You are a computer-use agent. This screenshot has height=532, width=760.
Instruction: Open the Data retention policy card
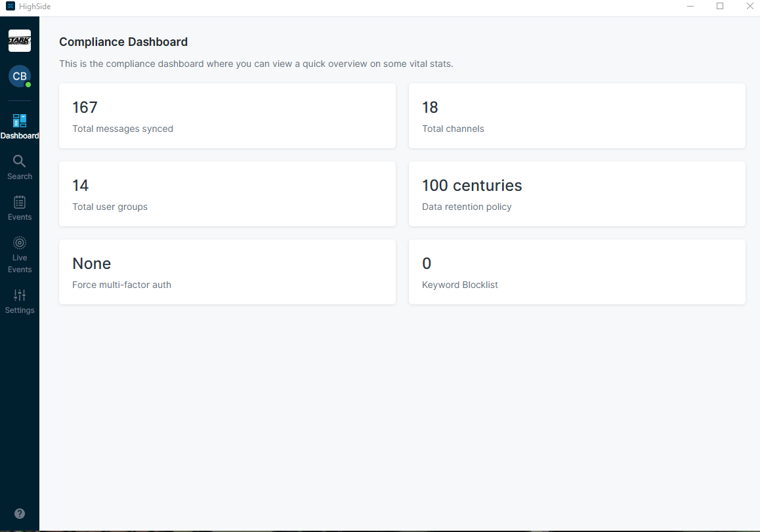(x=577, y=194)
